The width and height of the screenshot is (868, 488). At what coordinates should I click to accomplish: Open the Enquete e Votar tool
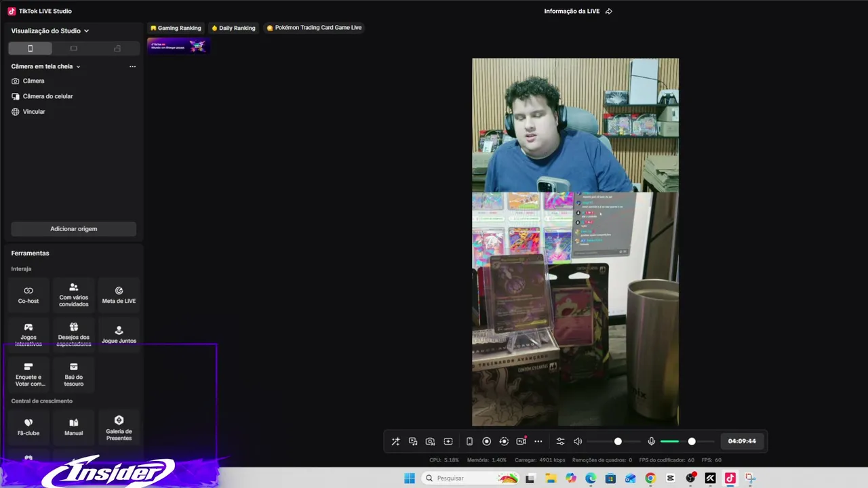pyautogui.click(x=28, y=374)
